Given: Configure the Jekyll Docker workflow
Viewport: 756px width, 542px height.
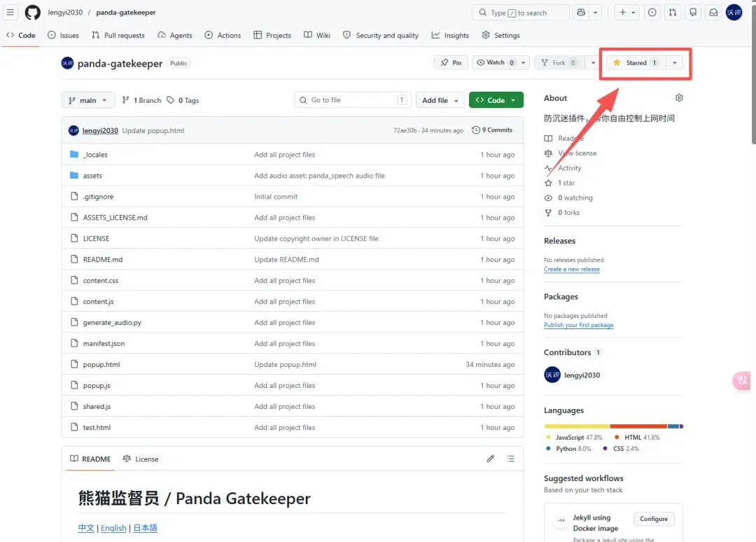Looking at the screenshot, I should click(654, 519).
